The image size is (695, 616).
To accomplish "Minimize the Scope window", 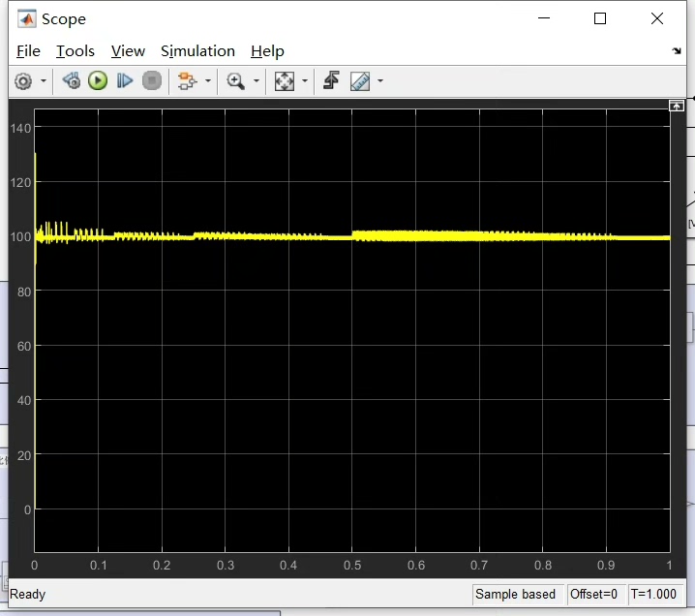I will [x=544, y=18].
